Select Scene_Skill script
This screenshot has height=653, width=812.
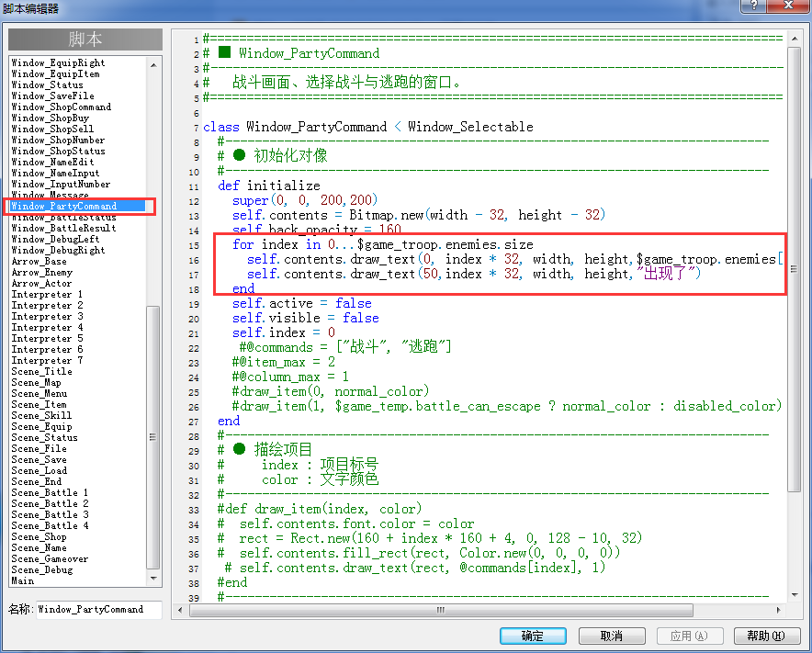(42, 415)
